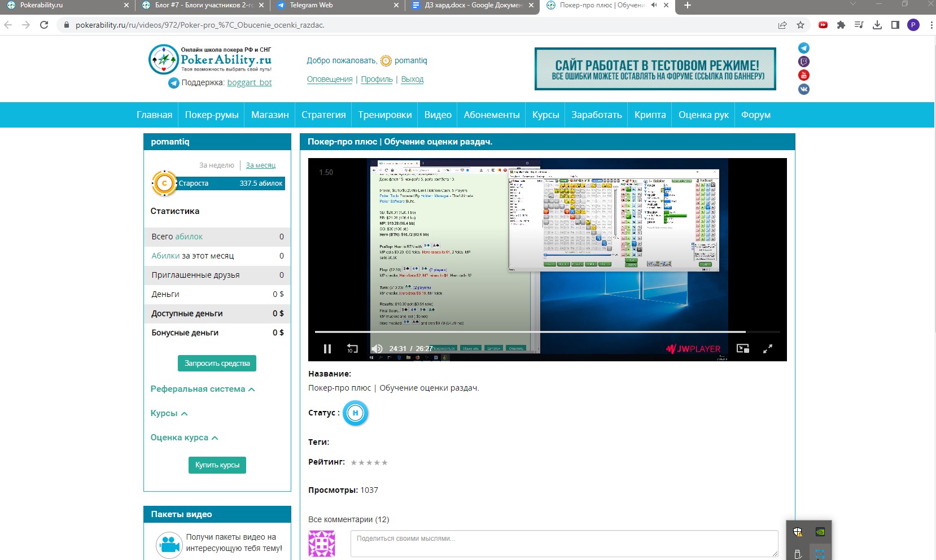Open browser extensions puzzle icon
Viewport: 936px width, 560px height.
click(841, 25)
